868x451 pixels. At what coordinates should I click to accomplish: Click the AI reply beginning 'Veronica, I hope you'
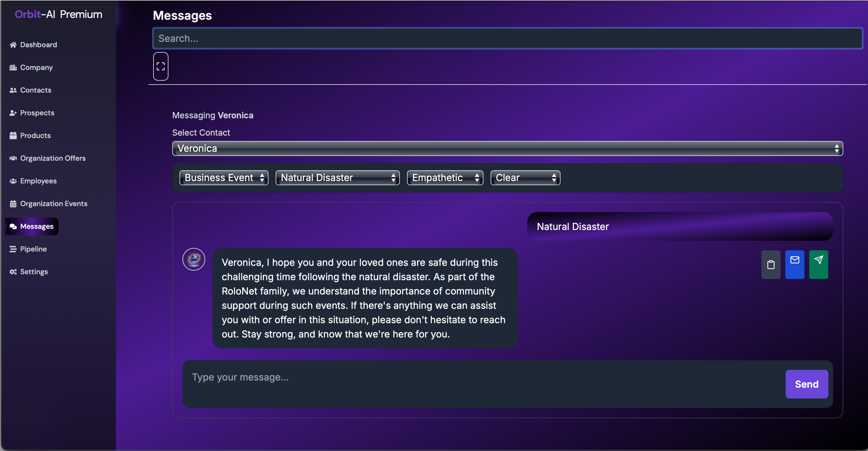(365, 298)
